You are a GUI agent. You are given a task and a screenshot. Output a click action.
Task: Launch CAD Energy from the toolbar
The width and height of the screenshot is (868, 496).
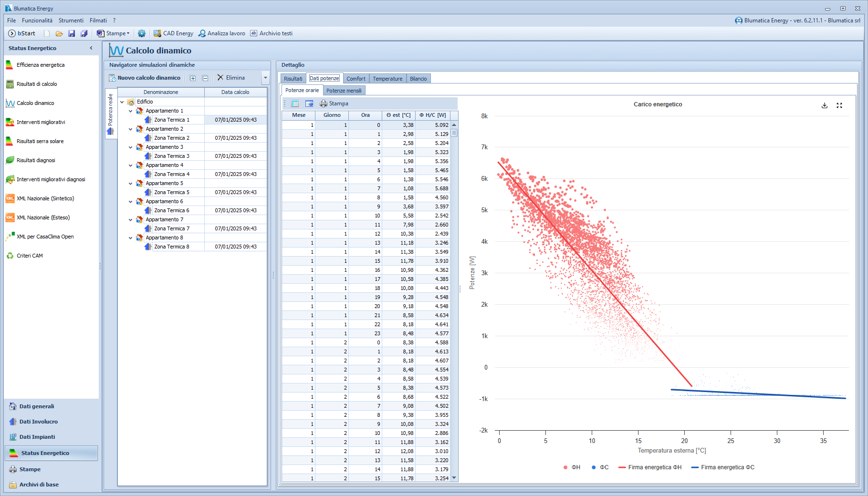173,33
